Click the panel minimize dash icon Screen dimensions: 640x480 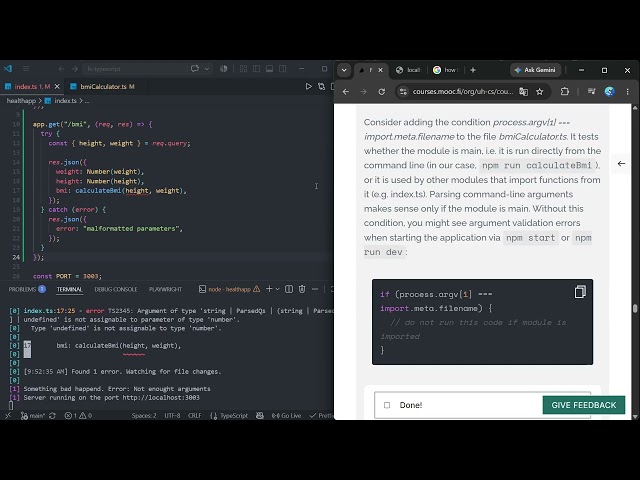coord(315,289)
